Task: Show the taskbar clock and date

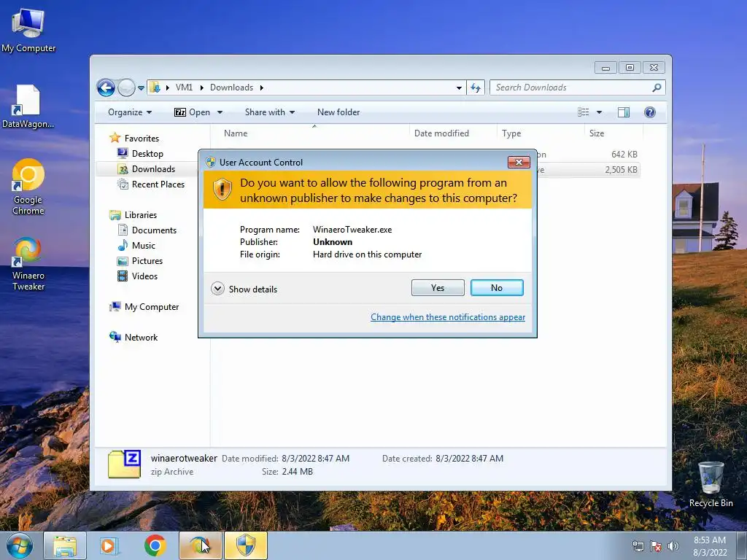Action: pyautogui.click(x=710, y=546)
